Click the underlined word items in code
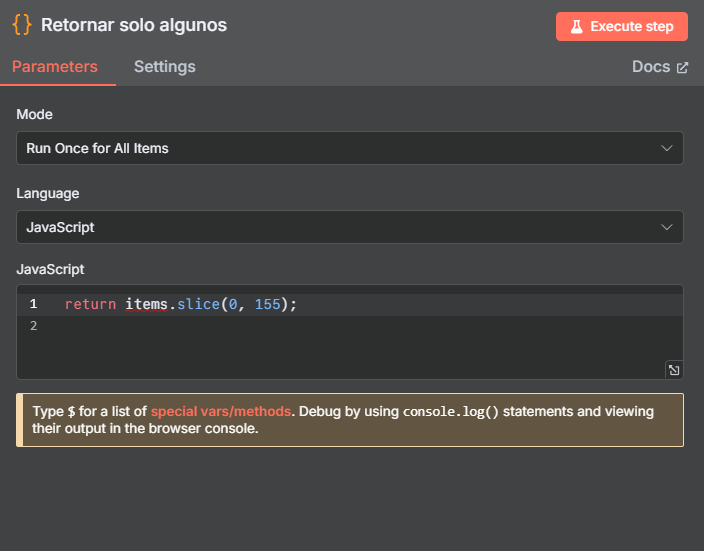Screen dimensions: 704x551 point(147,304)
